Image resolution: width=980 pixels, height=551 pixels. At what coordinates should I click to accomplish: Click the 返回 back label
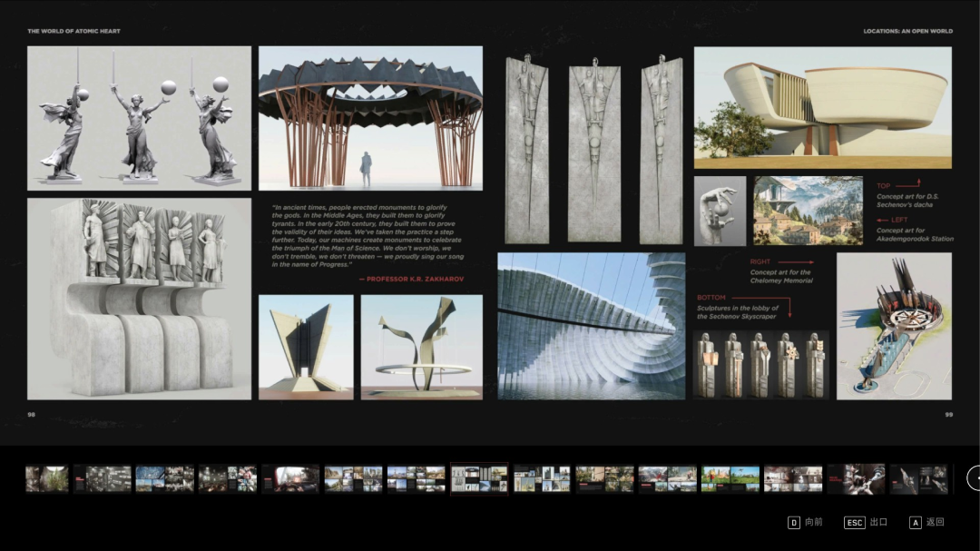coord(935,522)
